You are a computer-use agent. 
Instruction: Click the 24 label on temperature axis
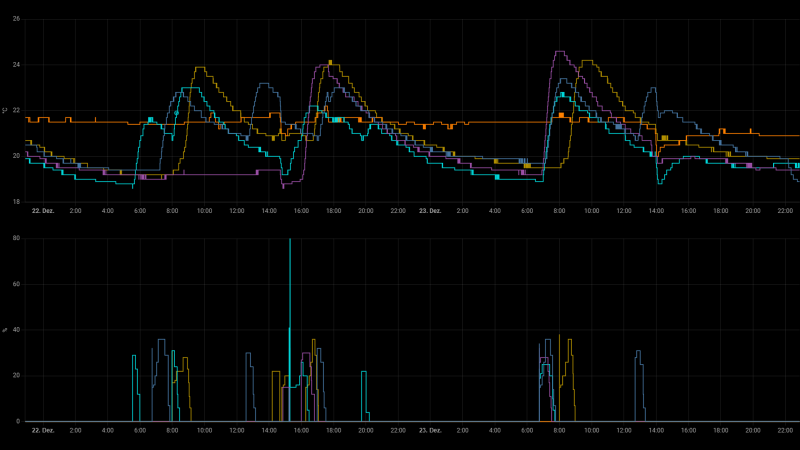coord(16,65)
